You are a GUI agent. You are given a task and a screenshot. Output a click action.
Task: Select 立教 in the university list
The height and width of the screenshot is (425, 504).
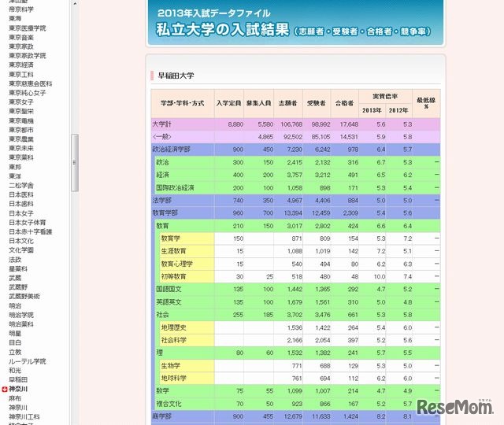pos(15,352)
